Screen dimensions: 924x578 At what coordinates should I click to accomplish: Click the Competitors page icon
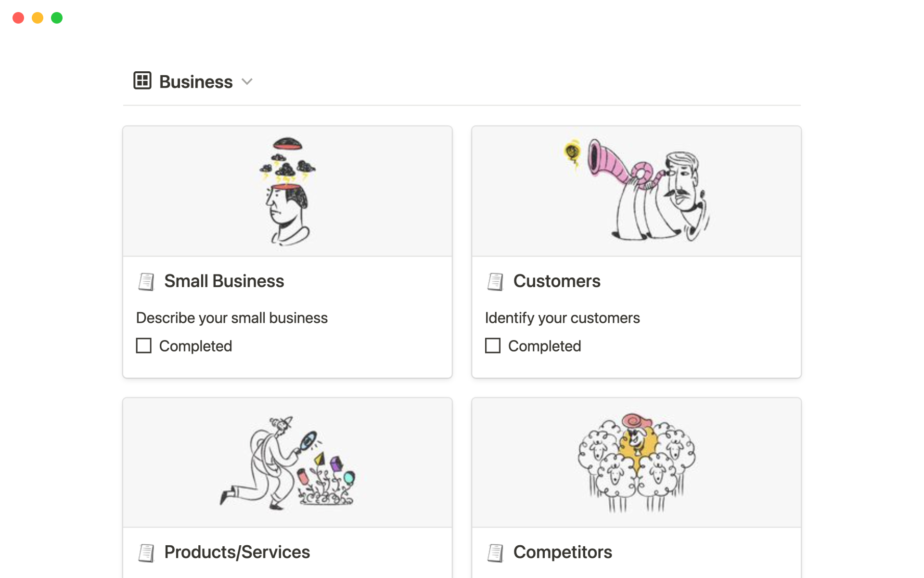[495, 553]
